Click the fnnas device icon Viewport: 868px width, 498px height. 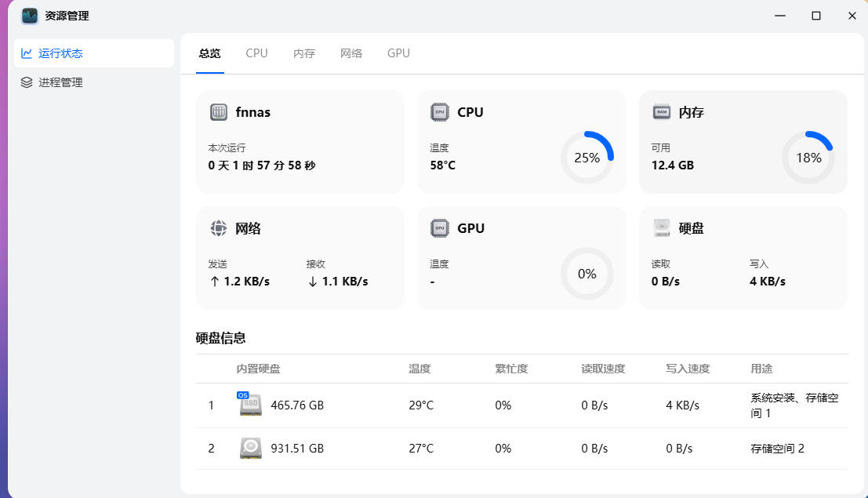coord(219,112)
